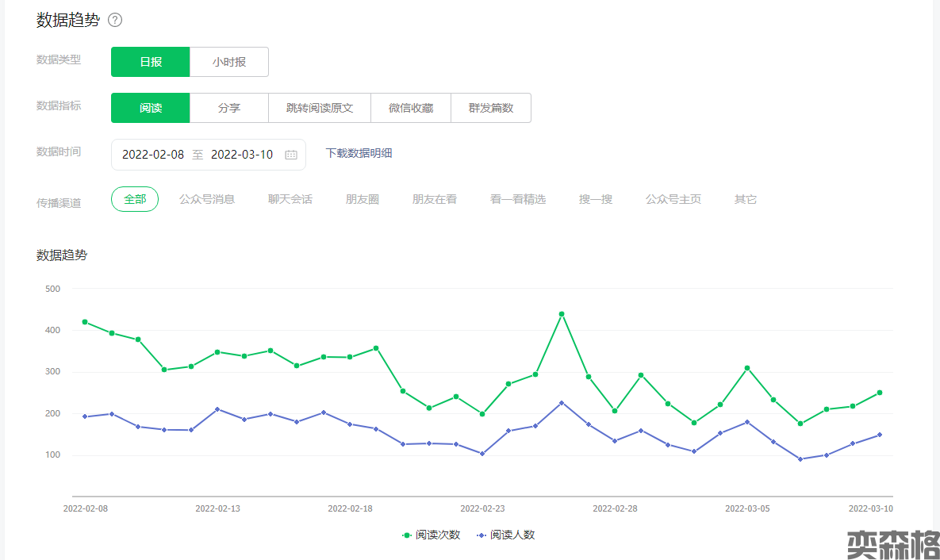
Task: Select 日报 data type
Action: pos(151,62)
